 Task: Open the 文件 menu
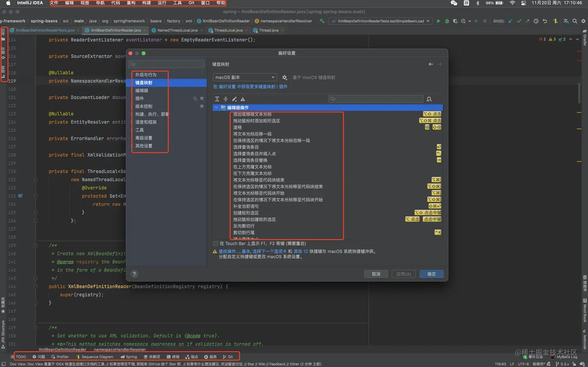tap(54, 3)
